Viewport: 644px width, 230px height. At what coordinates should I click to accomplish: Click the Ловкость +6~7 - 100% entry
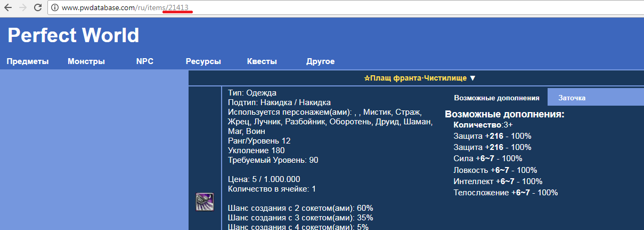495,170
